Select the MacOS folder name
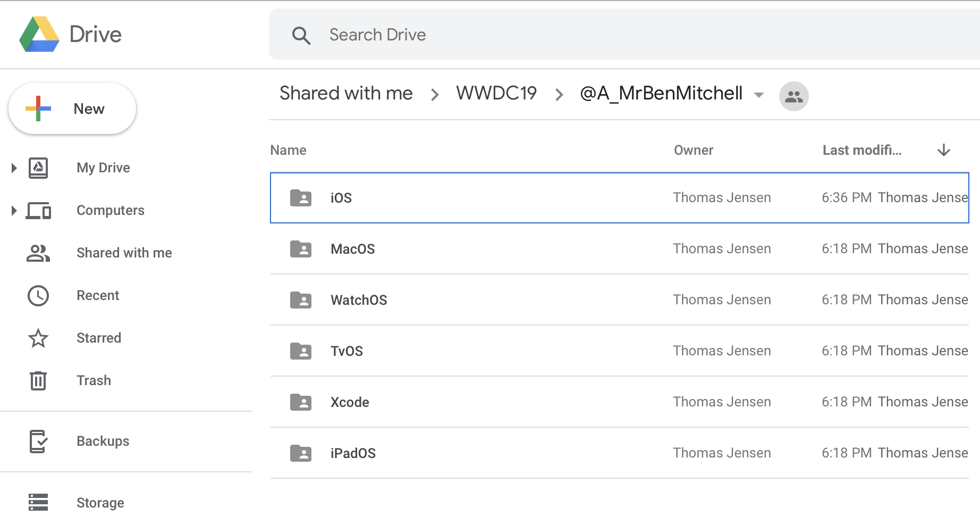The width and height of the screenshot is (980, 516). (353, 249)
